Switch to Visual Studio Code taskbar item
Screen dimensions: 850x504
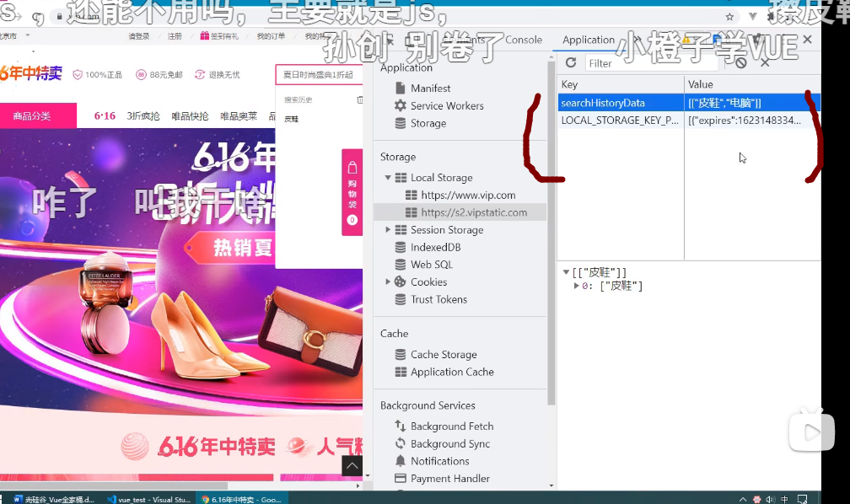pos(148,499)
